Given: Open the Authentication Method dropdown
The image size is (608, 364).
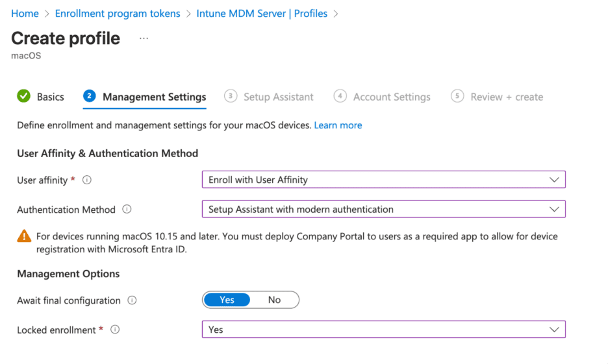Looking at the screenshot, I should pos(383,210).
